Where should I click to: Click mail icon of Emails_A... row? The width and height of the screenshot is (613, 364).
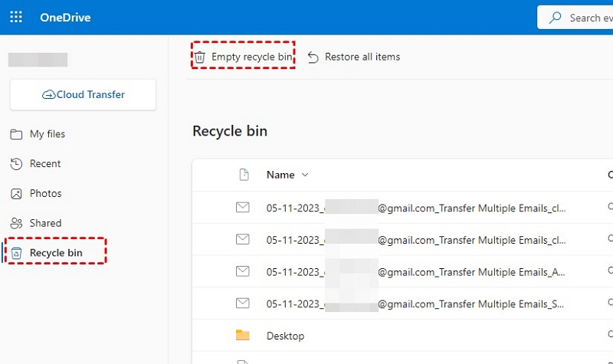coord(243,271)
